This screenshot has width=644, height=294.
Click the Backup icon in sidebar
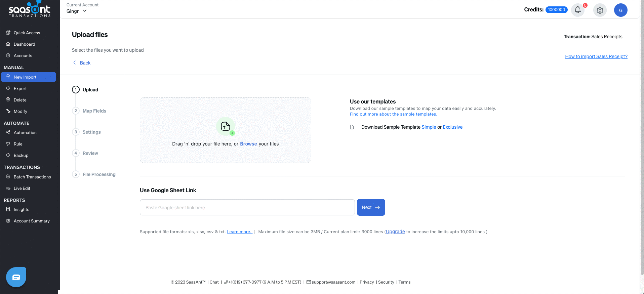click(8, 155)
